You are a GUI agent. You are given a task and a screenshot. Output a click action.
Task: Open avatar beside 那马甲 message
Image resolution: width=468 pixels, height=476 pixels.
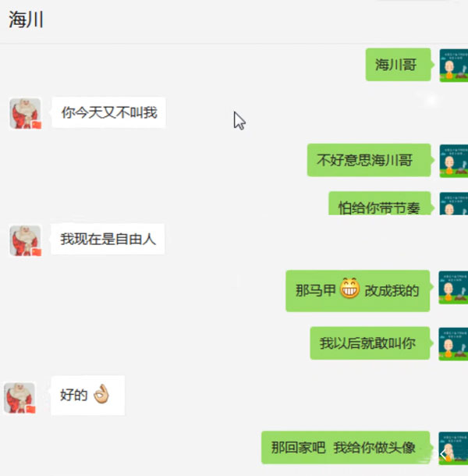[453, 287]
